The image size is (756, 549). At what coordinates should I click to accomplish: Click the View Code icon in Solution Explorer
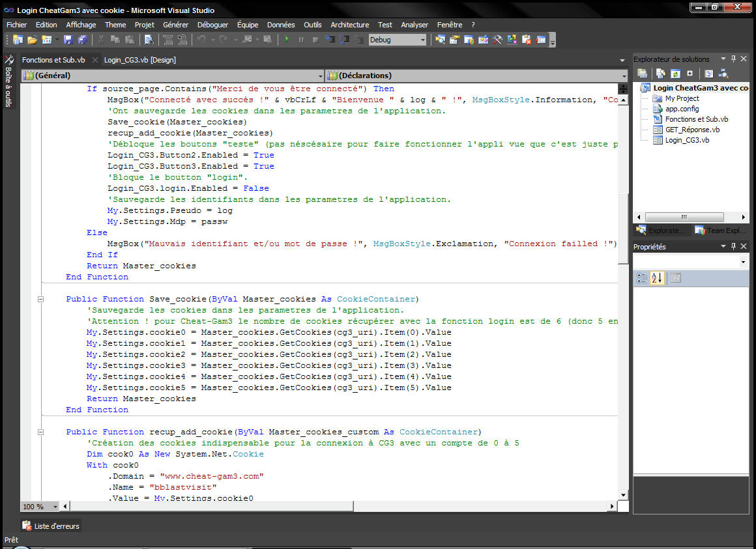tap(709, 74)
